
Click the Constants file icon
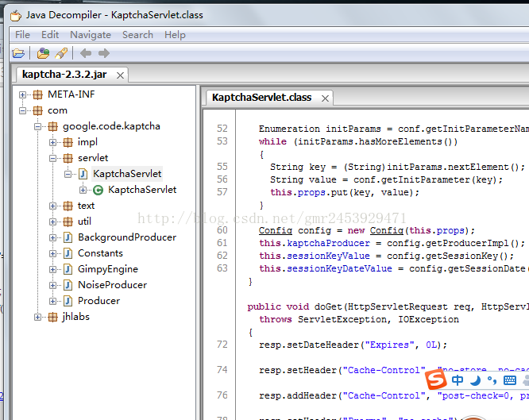click(68, 253)
